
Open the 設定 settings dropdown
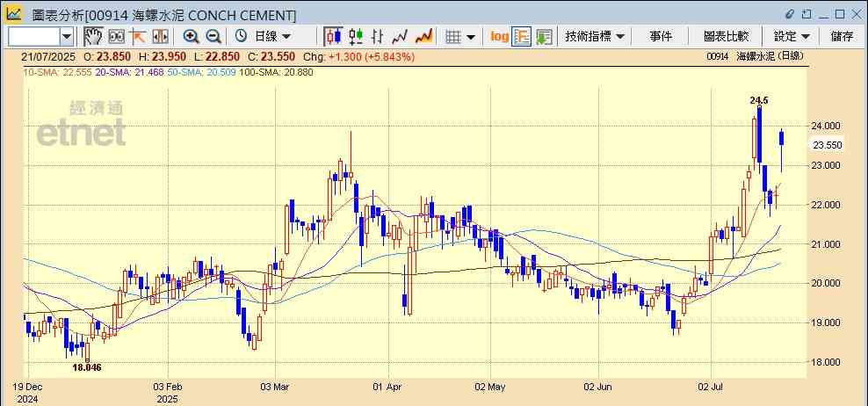[x=792, y=37]
